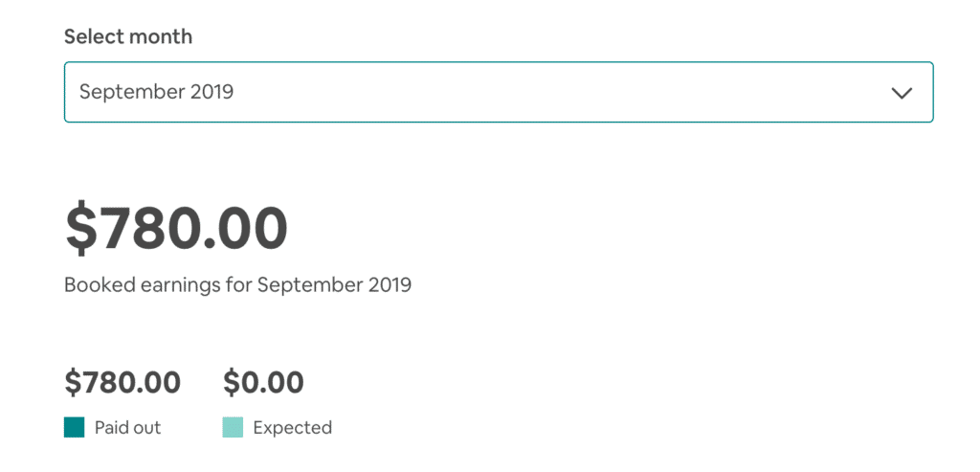Click the dark teal Paid out square
The height and width of the screenshot is (472, 980).
[75, 428]
